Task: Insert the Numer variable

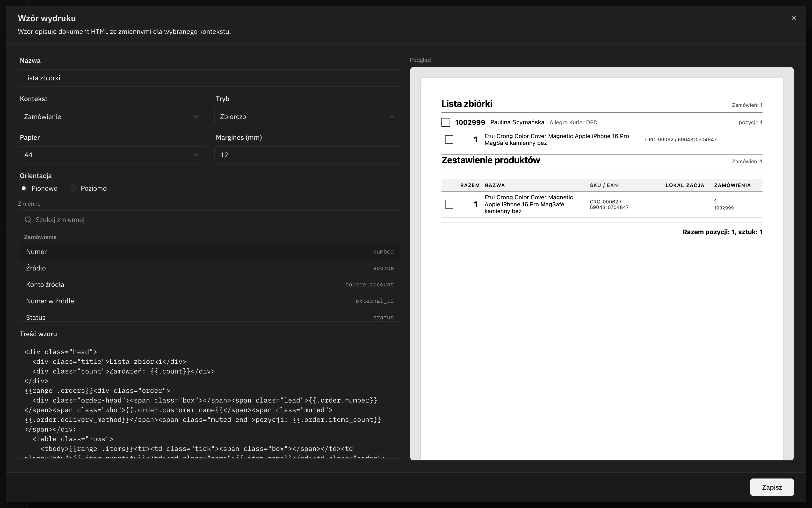Action: (x=210, y=252)
